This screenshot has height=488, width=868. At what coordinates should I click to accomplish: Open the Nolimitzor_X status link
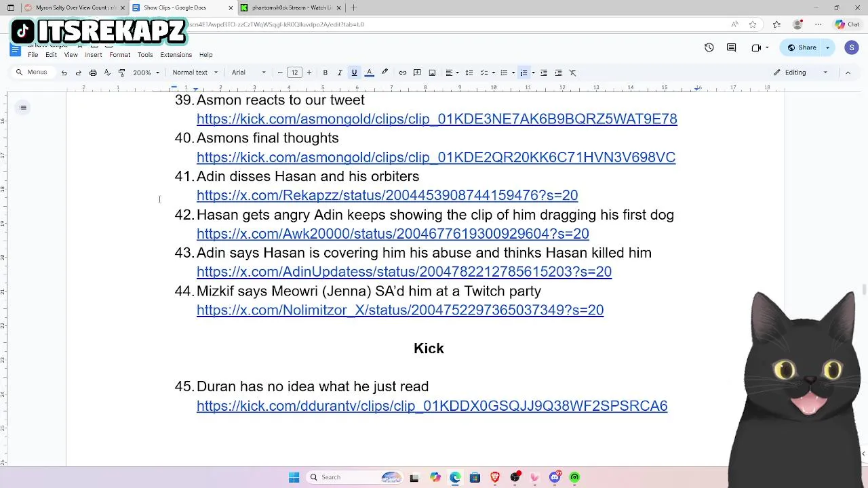tap(400, 310)
